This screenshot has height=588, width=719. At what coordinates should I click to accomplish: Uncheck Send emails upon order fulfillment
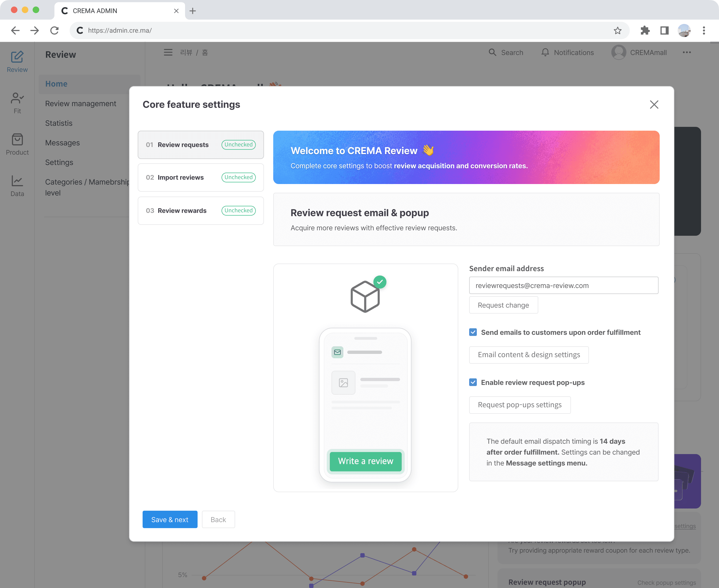click(473, 332)
